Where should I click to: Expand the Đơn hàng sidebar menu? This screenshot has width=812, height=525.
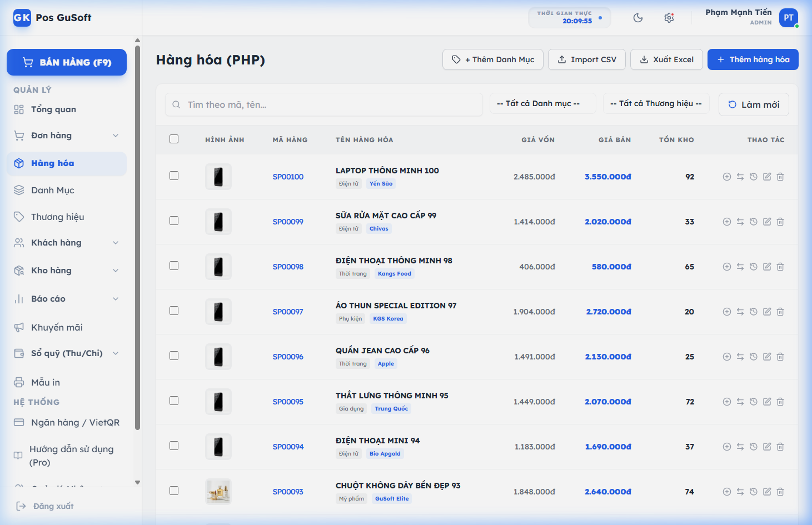[67, 136]
